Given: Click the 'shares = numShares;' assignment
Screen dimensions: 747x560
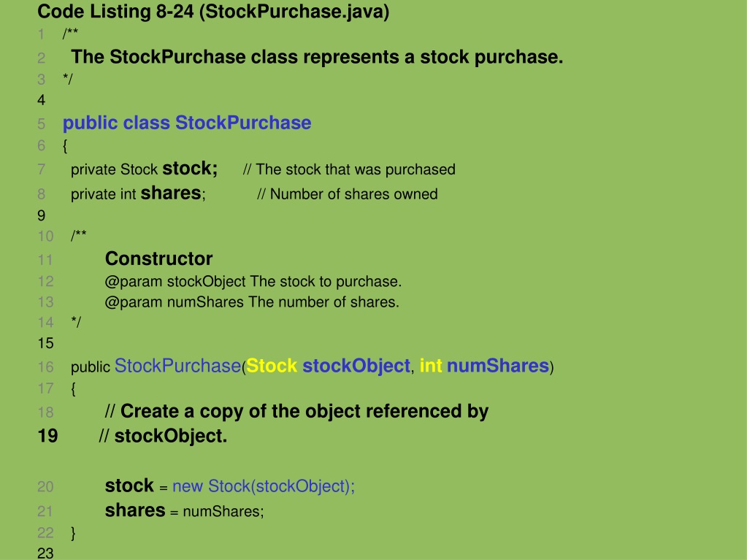Looking at the screenshot, I should point(184,510).
